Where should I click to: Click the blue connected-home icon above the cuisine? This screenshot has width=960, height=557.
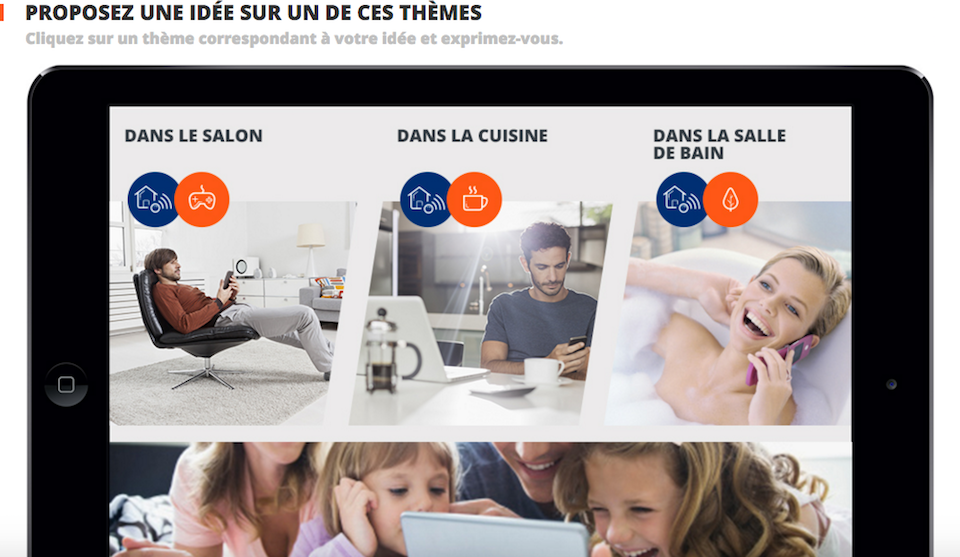(426, 200)
